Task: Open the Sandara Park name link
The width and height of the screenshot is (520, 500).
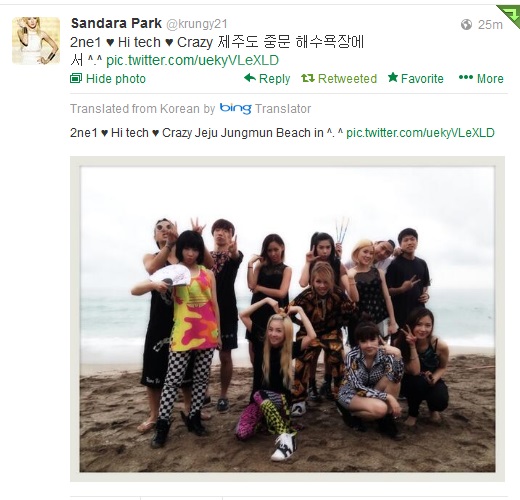Action: (116, 23)
